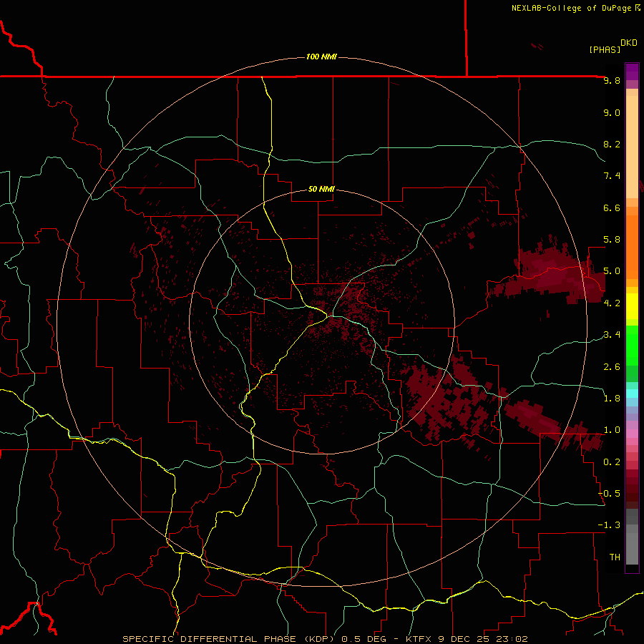The width and height of the screenshot is (644, 644).
Task: Select the 9.8 value on the scale
Action: pos(612,81)
